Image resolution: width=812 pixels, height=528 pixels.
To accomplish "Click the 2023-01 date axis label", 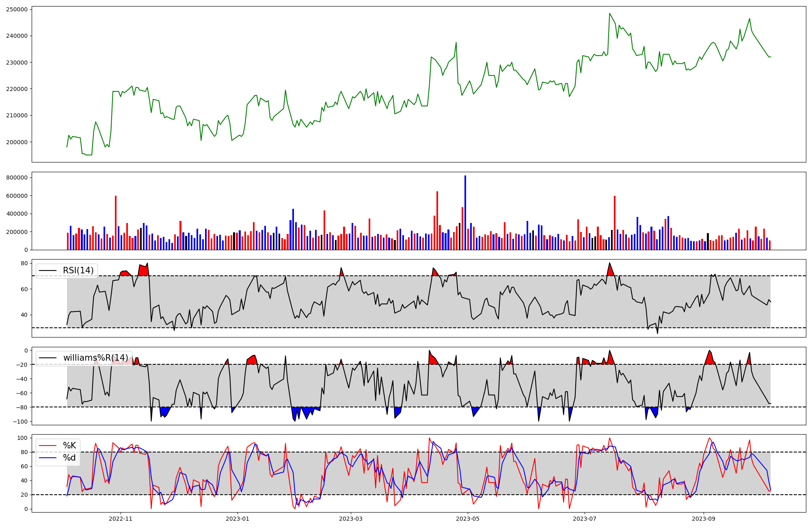I will tap(238, 518).
